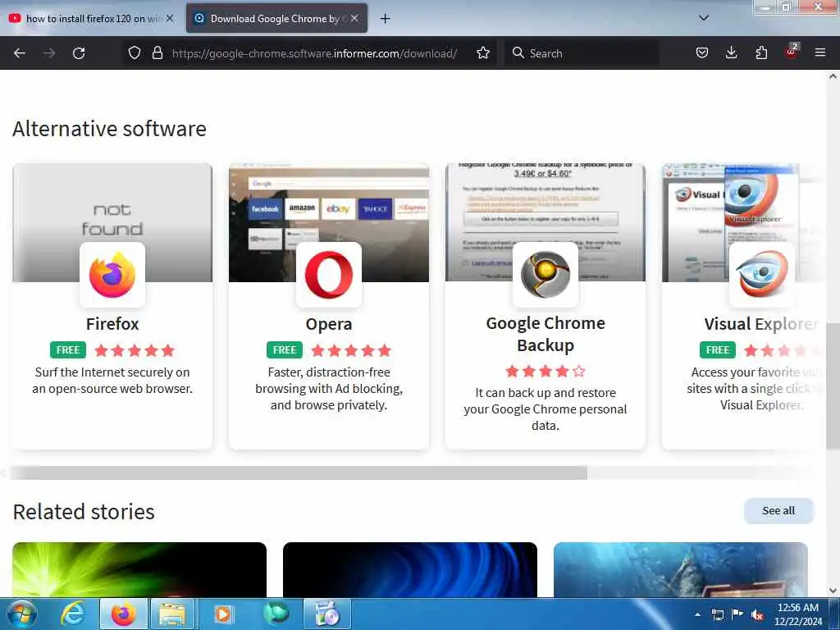The width and height of the screenshot is (840, 630).
Task: Click the Firefox star rating
Action: [x=135, y=350]
